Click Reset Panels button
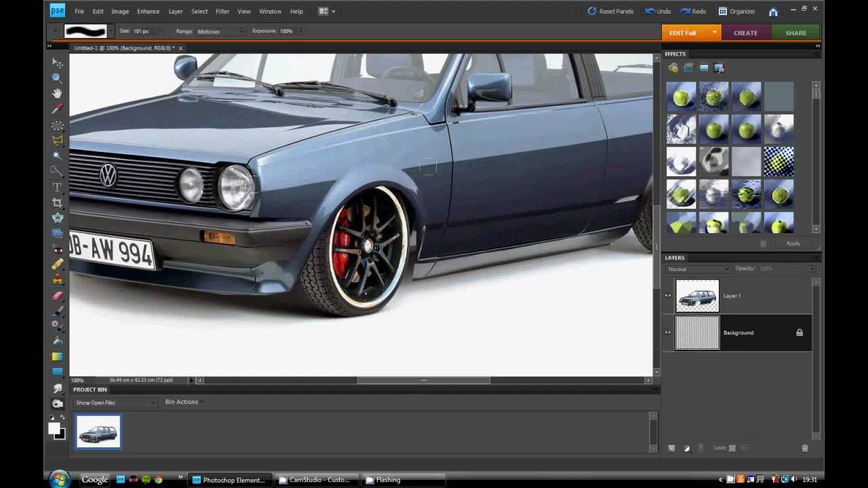This screenshot has width=868, height=488. pyautogui.click(x=610, y=11)
